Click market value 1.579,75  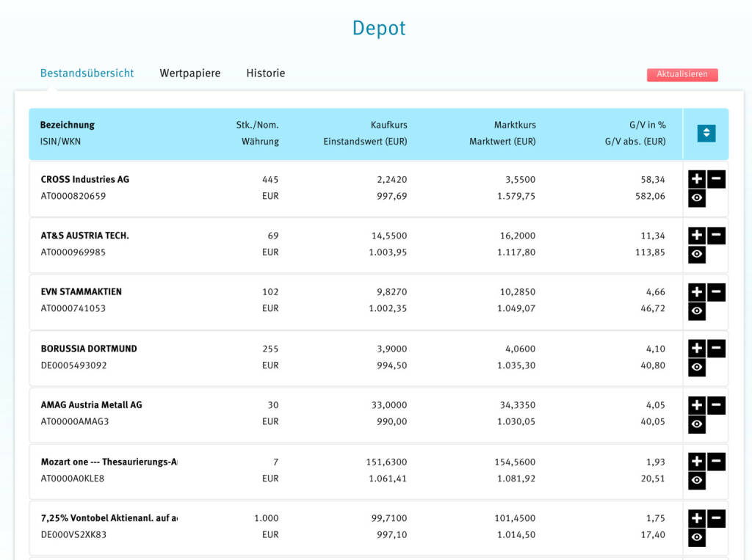516,196
